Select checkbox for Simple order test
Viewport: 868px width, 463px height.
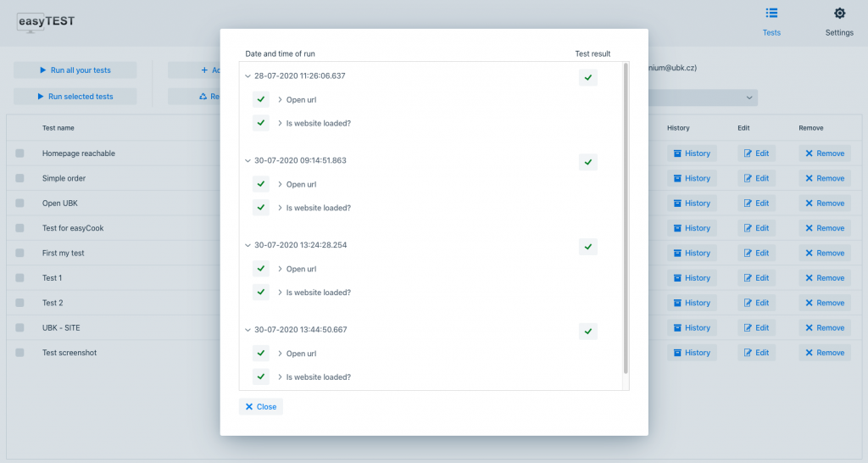pyautogui.click(x=20, y=178)
